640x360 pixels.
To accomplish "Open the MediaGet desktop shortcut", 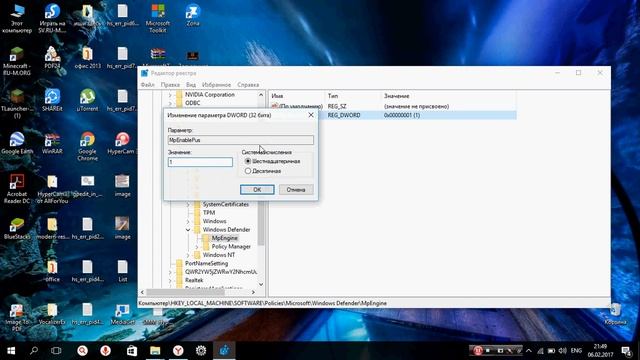I will (122, 314).
